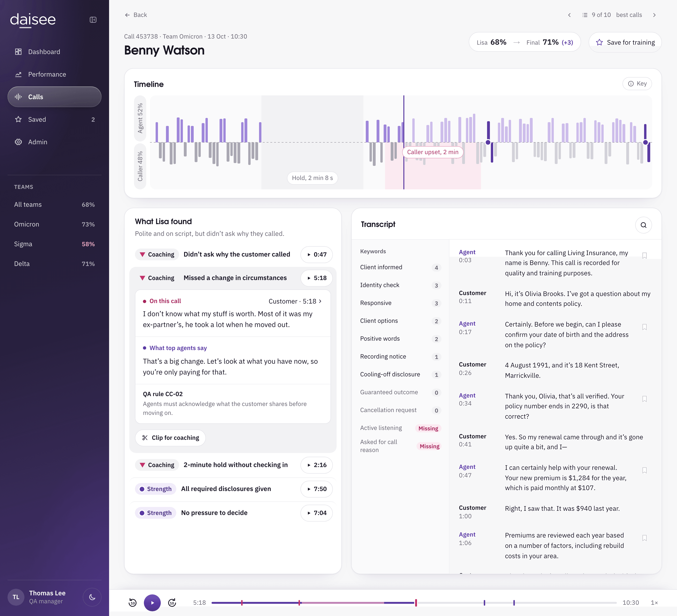This screenshot has height=616, width=677.
Task: Change the 1× playback speed
Action: 654,603
